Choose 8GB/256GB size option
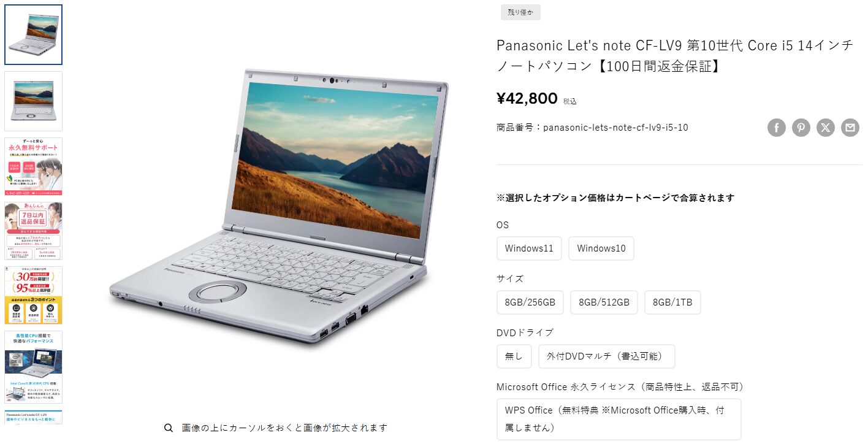868x446 pixels. tap(530, 302)
